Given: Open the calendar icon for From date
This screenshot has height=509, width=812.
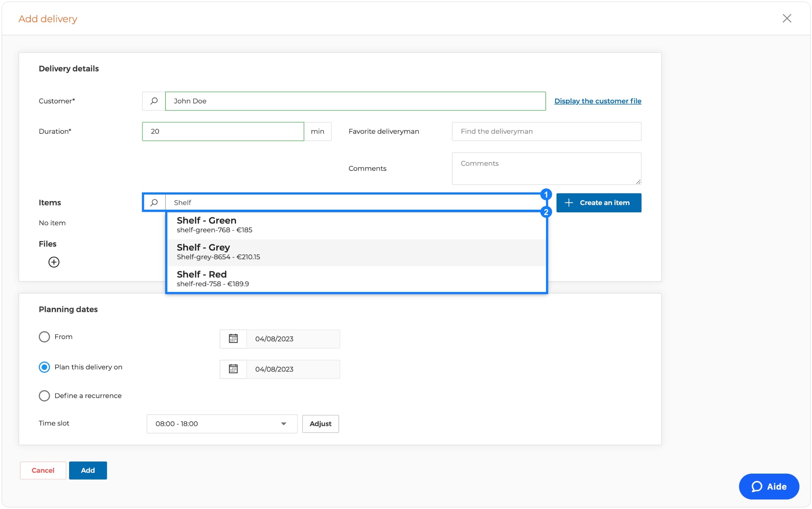Looking at the screenshot, I should click(x=233, y=338).
